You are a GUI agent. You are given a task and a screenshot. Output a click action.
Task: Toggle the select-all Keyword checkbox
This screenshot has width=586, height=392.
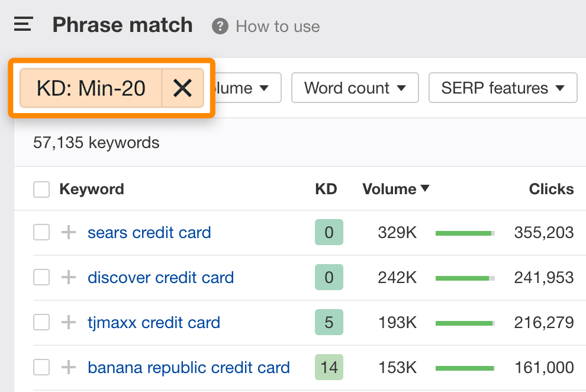[x=41, y=189]
